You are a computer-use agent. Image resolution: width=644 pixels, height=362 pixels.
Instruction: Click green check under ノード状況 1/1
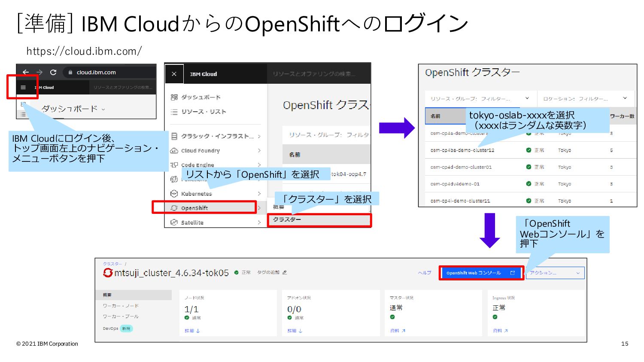187,318
